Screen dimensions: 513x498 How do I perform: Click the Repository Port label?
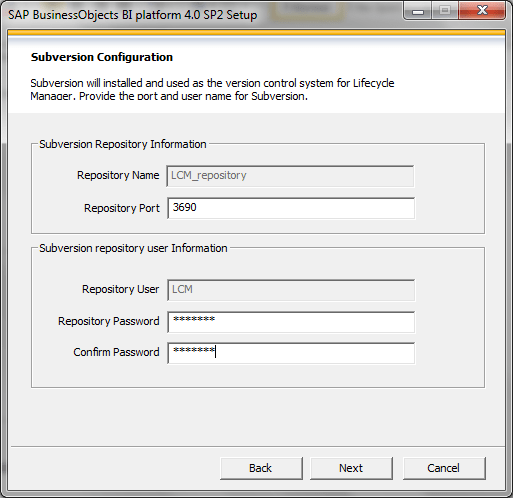[122, 208]
